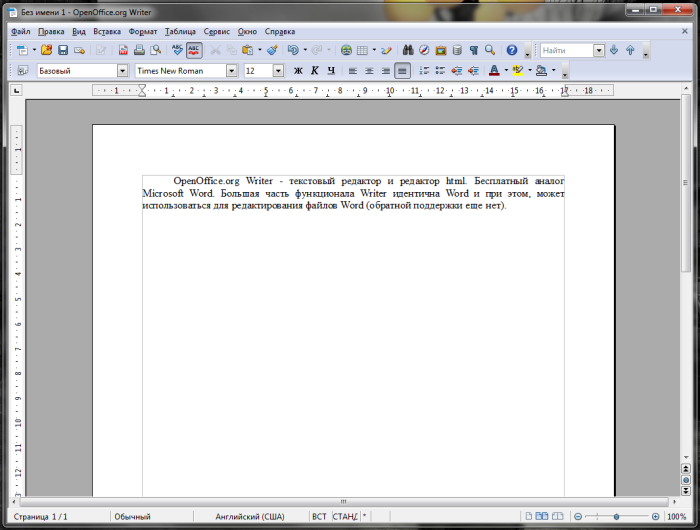Open the Формат menu
The width and height of the screenshot is (700, 530).
point(142,31)
